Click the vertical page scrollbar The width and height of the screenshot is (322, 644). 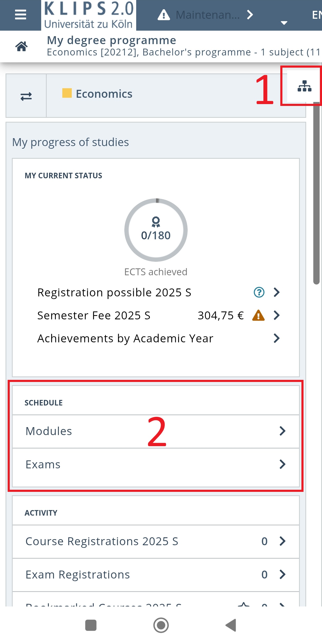tap(316, 193)
